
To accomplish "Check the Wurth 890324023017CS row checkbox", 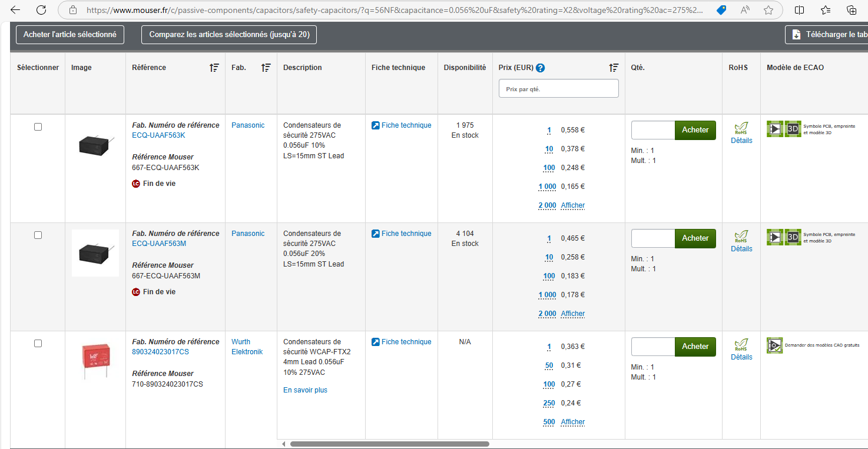I will click(x=38, y=343).
